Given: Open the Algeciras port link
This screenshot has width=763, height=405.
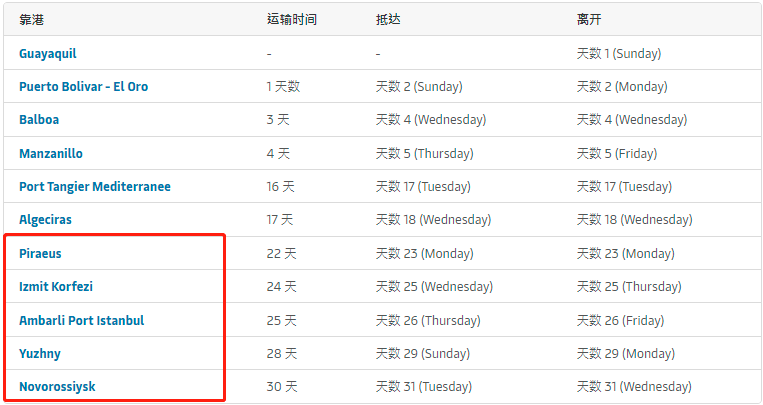Looking at the screenshot, I should coord(45,220).
